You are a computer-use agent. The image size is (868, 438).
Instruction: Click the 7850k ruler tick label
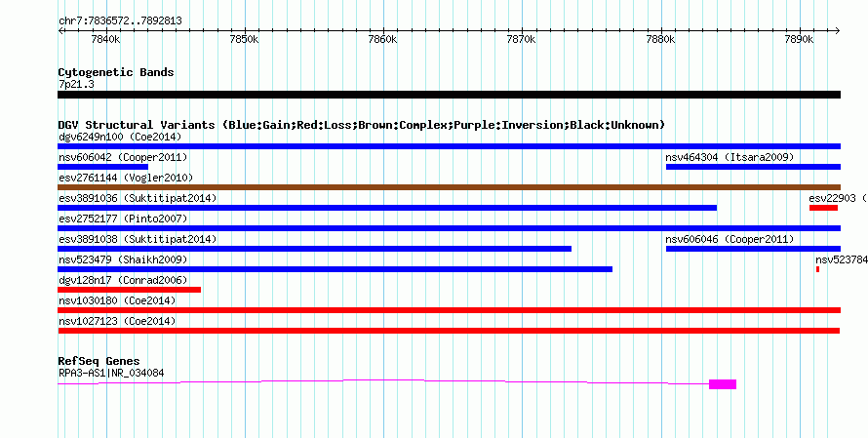coord(244,40)
